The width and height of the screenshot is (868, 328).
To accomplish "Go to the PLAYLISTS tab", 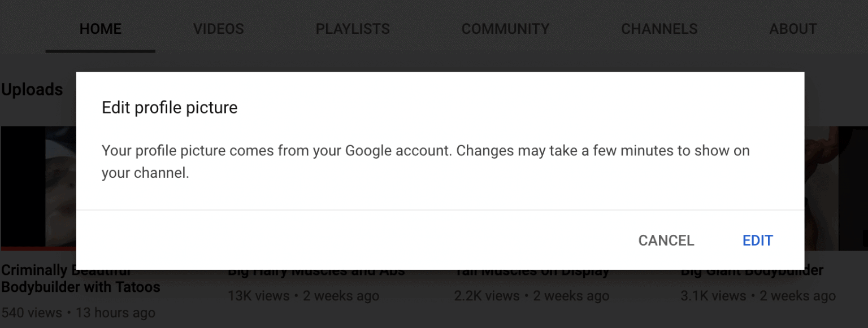I will pyautogui.click(x=353, y=29).
